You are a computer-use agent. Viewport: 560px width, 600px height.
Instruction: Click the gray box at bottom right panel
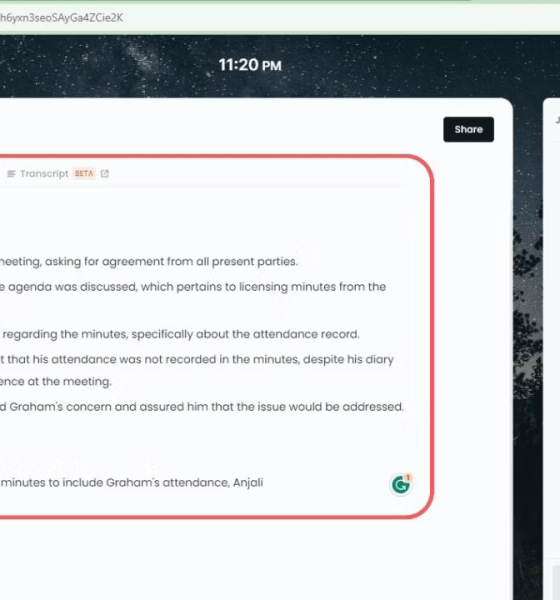tap(556, 583)
